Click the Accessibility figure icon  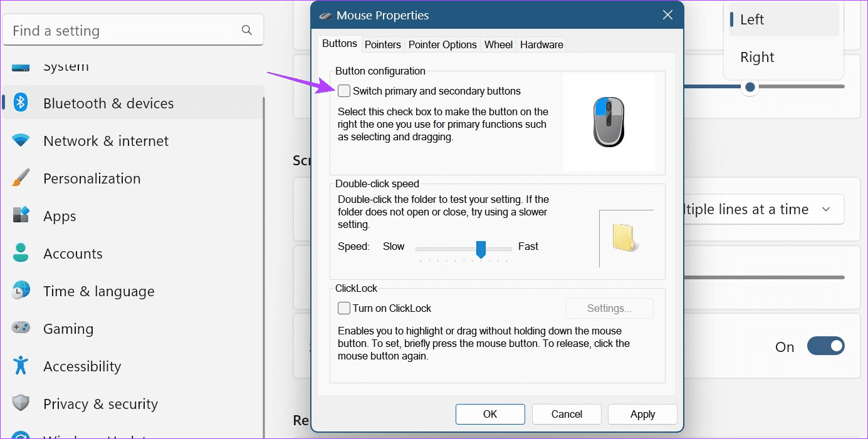point(21,366)
